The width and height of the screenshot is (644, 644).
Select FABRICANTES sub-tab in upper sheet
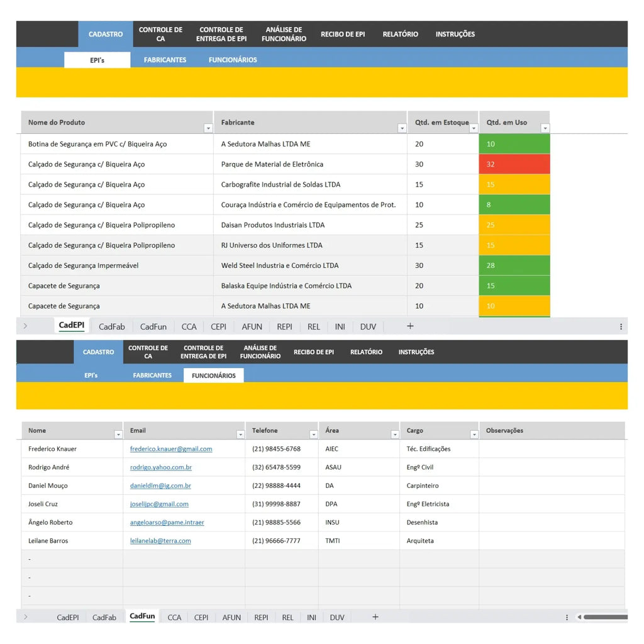coord(165,60)
